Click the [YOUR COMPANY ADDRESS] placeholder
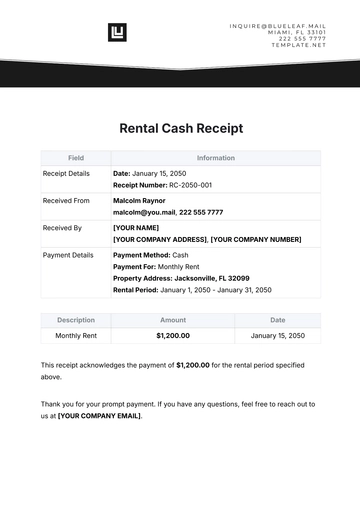Screen dimensions: 360x509 [x=160, y=240]
